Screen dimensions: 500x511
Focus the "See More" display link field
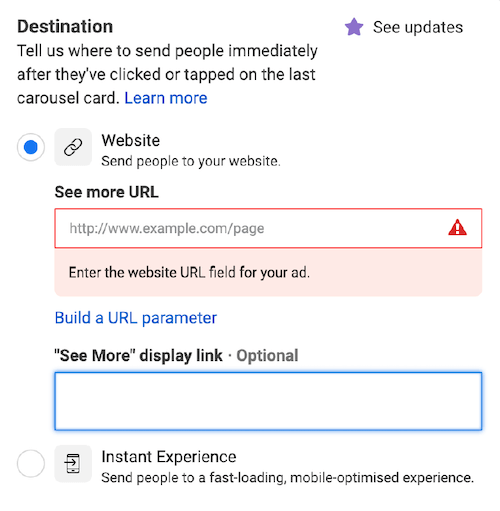tap(268, 401)
